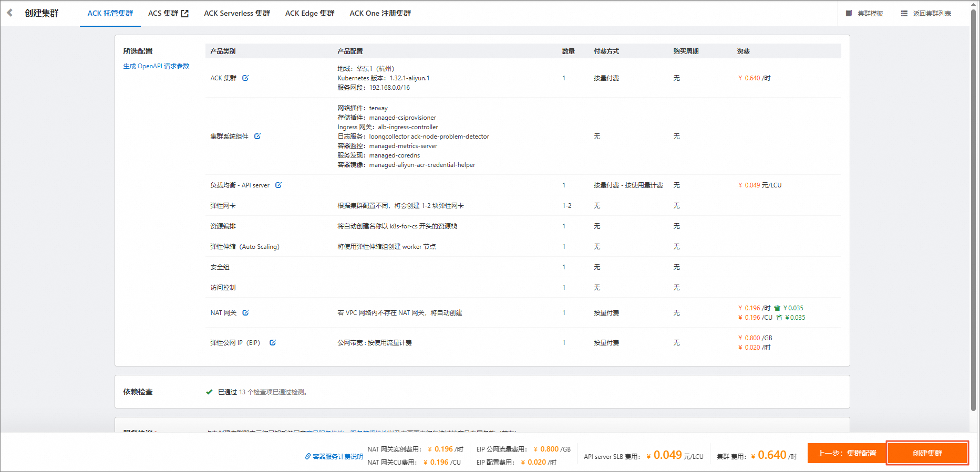Screen dimensions: 980x472
Task: Click Kubernetes version 1.32.1-aliyun.1
Action: [409, 78]
